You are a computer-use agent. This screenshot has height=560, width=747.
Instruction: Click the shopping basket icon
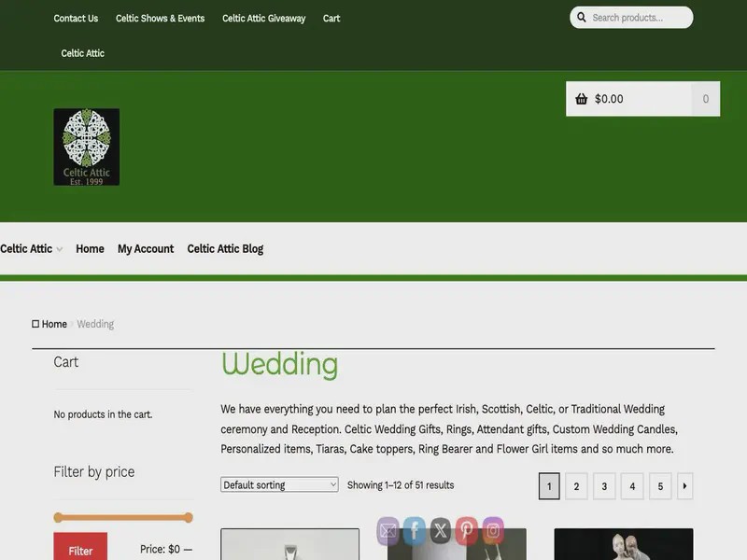click(581, 99)
